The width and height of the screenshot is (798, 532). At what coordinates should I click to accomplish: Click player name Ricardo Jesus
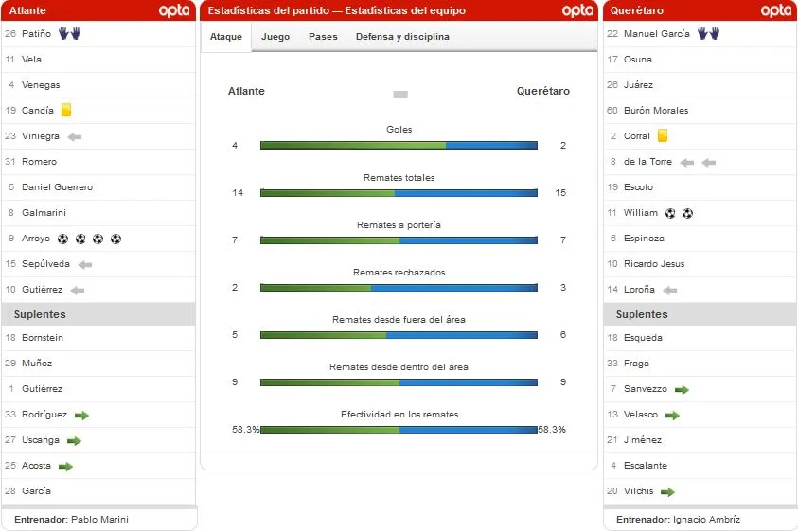[x=654, y=264]
